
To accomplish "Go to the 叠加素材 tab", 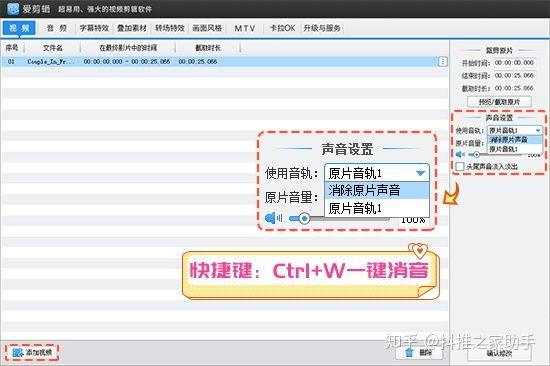I will coord(132,28).
